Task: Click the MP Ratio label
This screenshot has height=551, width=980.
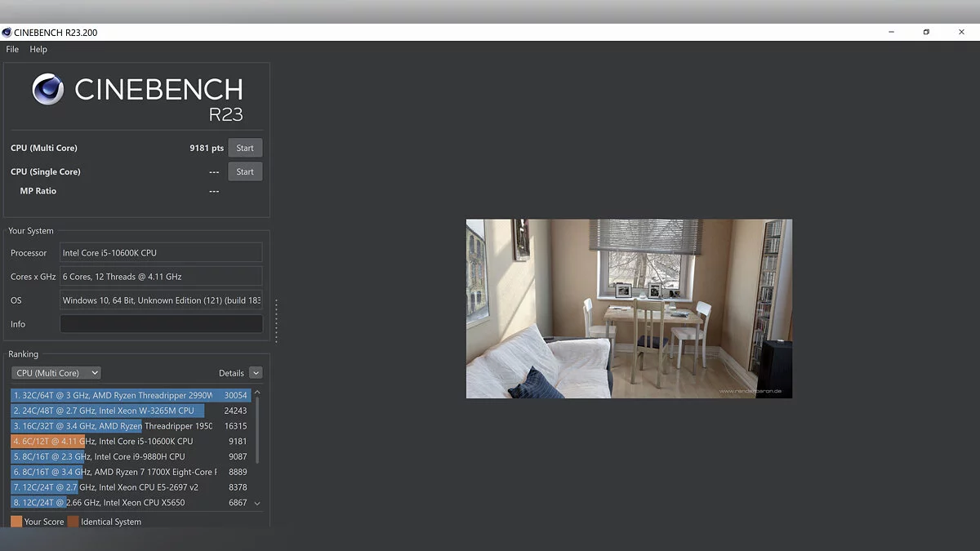Action: point(38,191)
